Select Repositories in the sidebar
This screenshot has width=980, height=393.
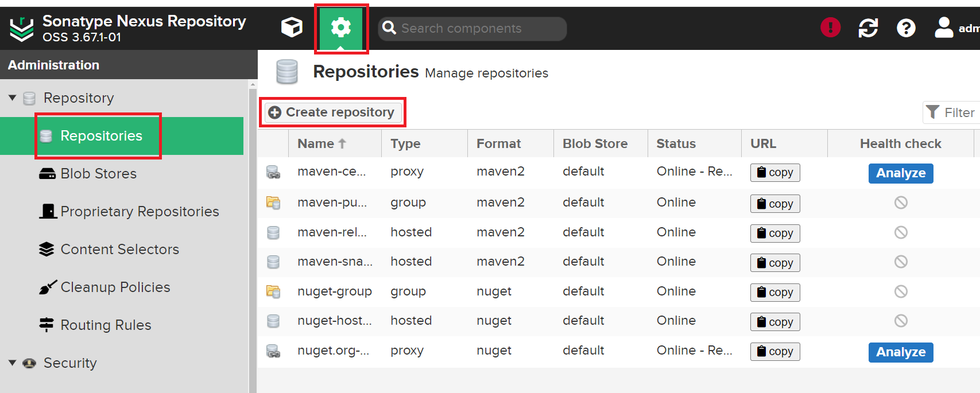click(122, 136)
